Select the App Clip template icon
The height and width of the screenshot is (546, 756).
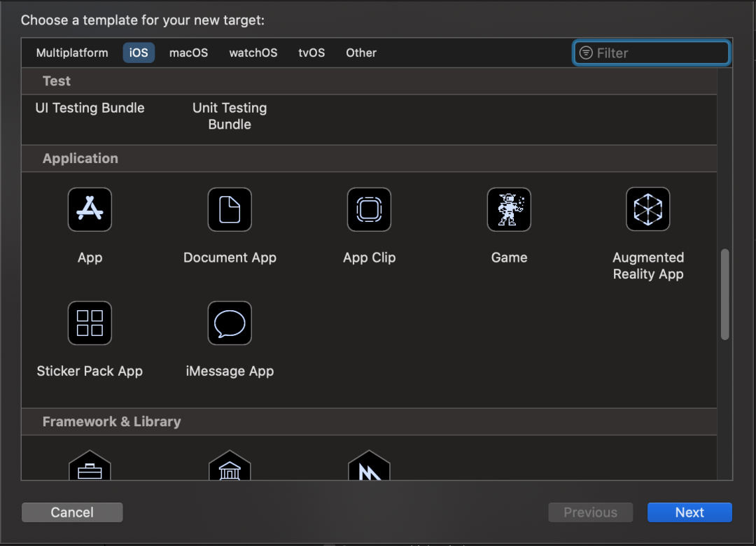click(369, 209)
